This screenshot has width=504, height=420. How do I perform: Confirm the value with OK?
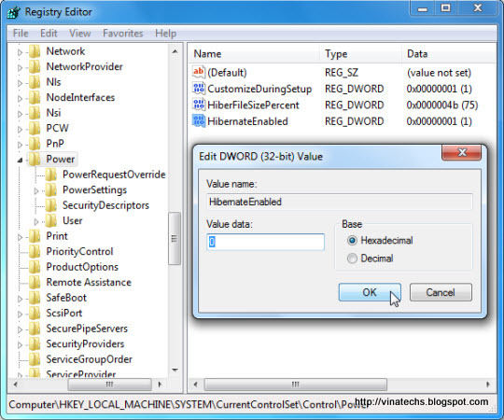coord(370,292)
